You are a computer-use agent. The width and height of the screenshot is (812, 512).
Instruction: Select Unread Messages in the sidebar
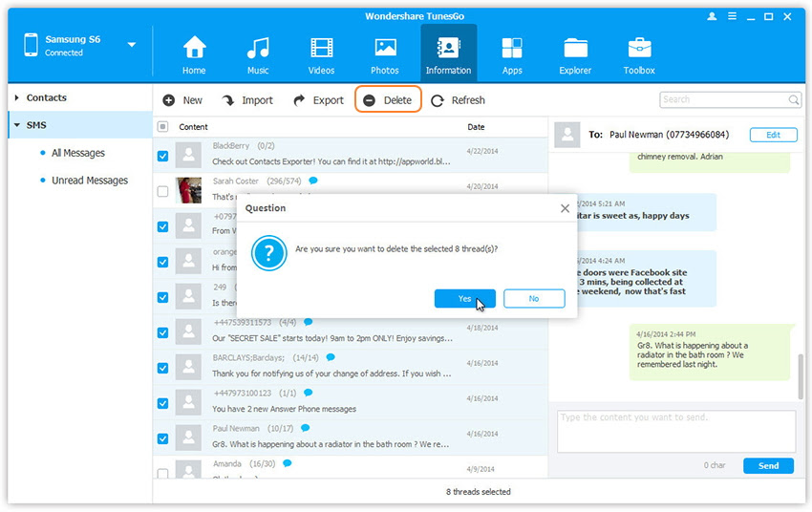pyautogui.click(x=90, y=181)
